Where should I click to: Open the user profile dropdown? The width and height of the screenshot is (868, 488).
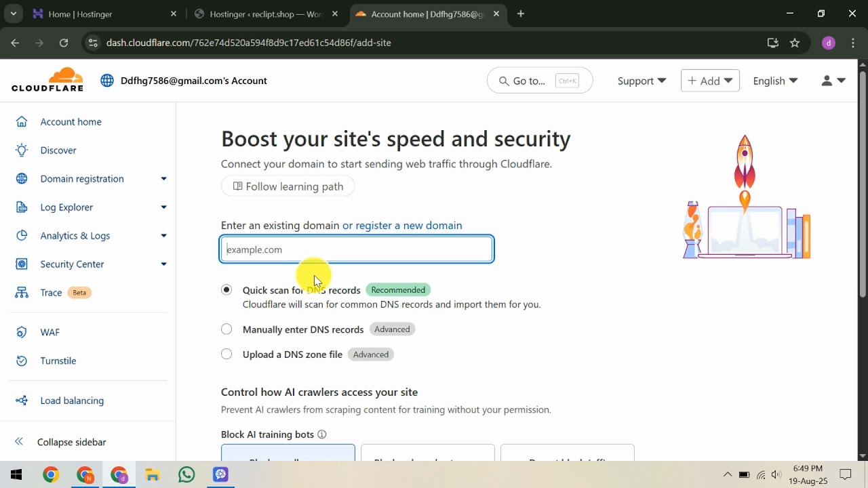tap(833, 81)
